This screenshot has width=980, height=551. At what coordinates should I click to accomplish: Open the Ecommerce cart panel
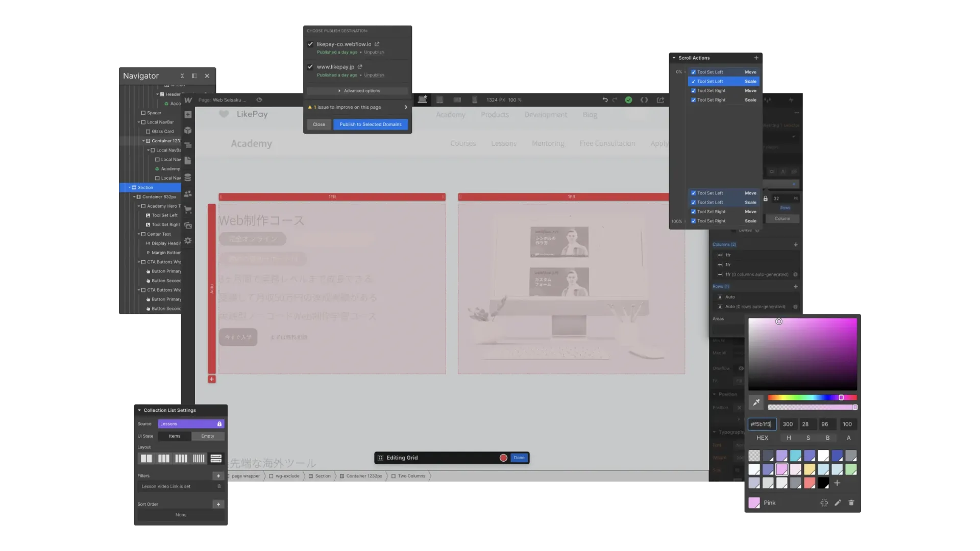pyautogui.click(x=188, y=209)
